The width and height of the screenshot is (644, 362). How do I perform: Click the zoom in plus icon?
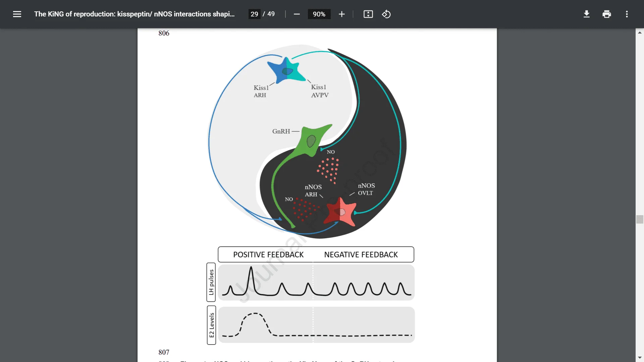pyautogui.click(x=341, y=14)
